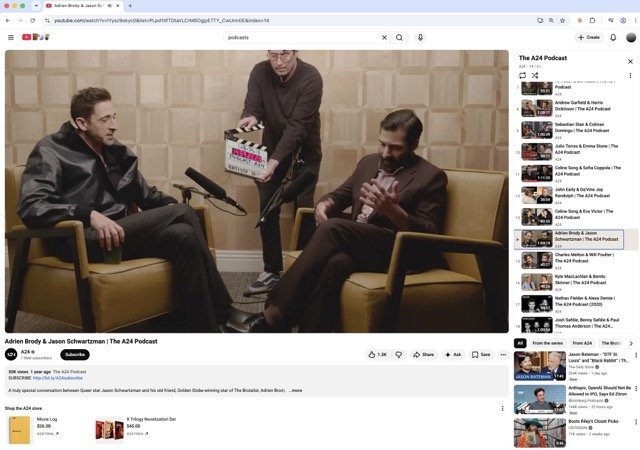Viewport: 640px width, 450px height.
Task: Click the Create button
Action: coord(589,37)
